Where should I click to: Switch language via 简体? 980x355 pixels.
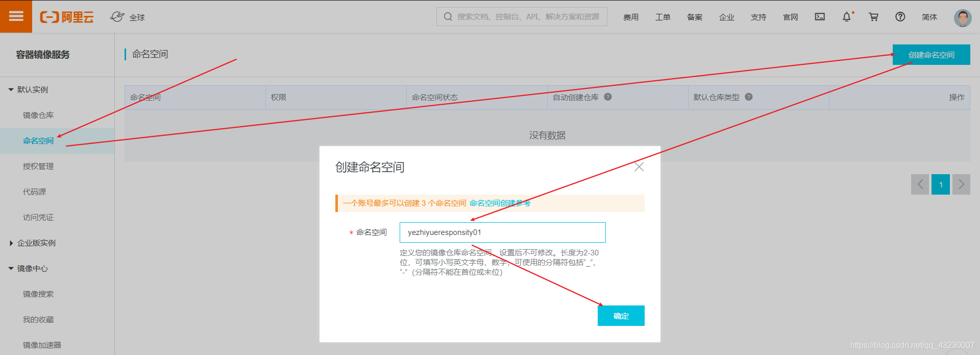929,17
